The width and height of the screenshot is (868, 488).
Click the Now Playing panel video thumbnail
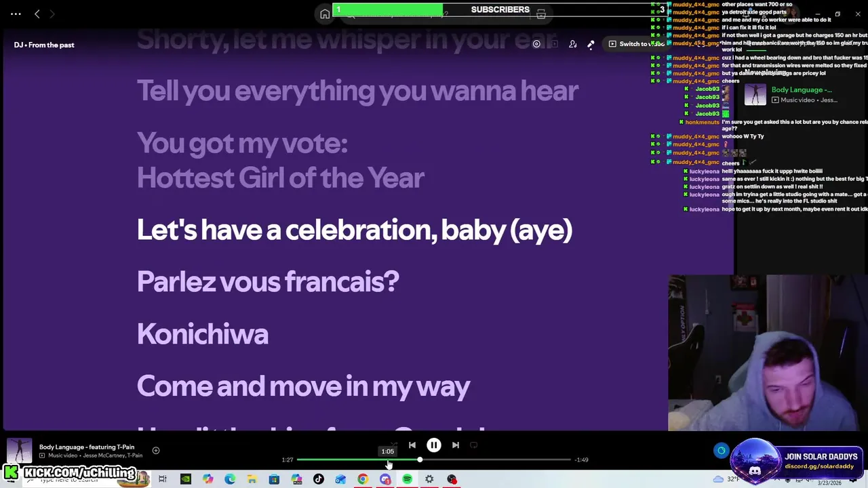pos(755,94)
